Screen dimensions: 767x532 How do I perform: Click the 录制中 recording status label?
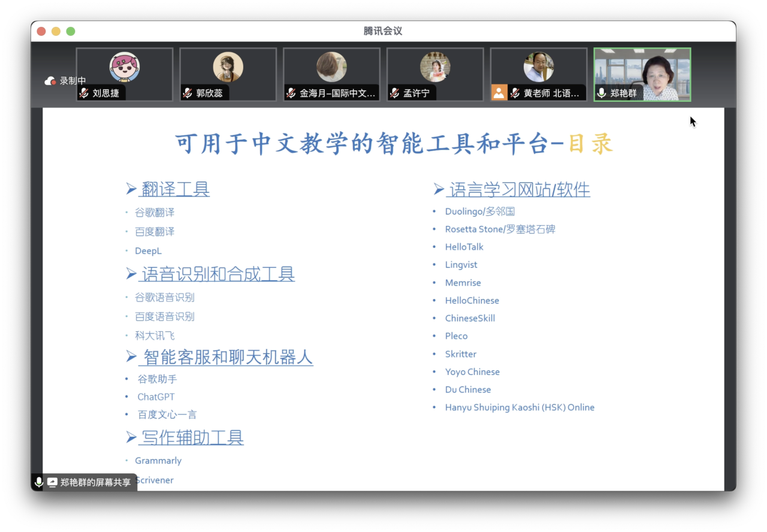[x=73, y=81]
